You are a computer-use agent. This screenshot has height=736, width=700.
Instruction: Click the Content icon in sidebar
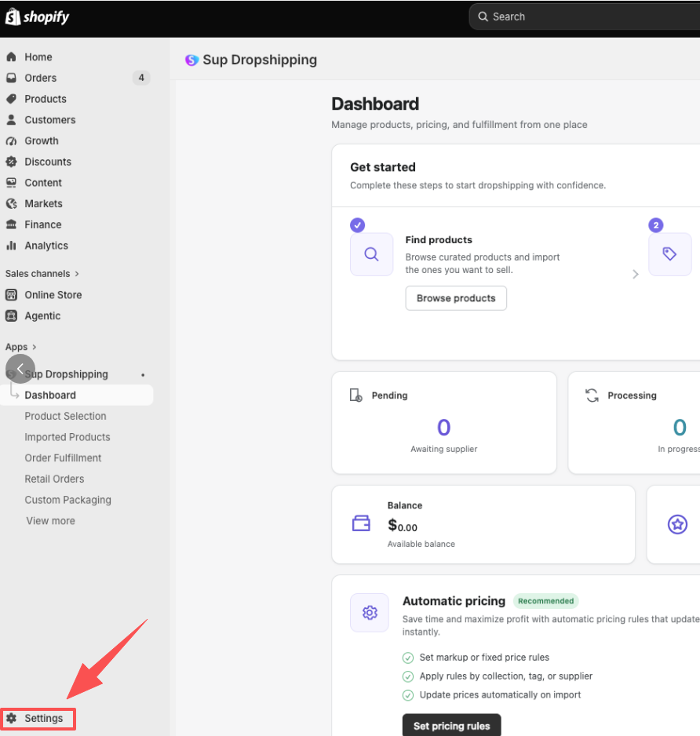pyautogui.click(x=11, y=183)
